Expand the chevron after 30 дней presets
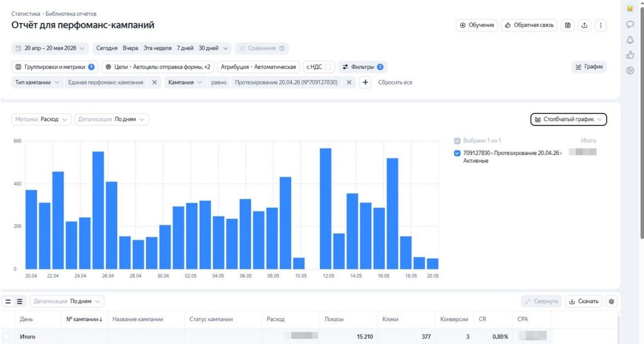The height and width of the screenshot is (344, 644). [226, 48]
